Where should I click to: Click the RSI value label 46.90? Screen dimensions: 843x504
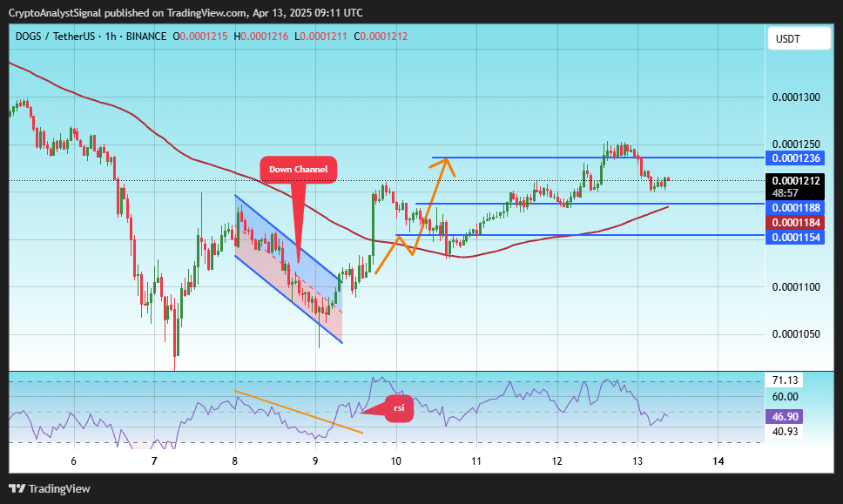785,416
